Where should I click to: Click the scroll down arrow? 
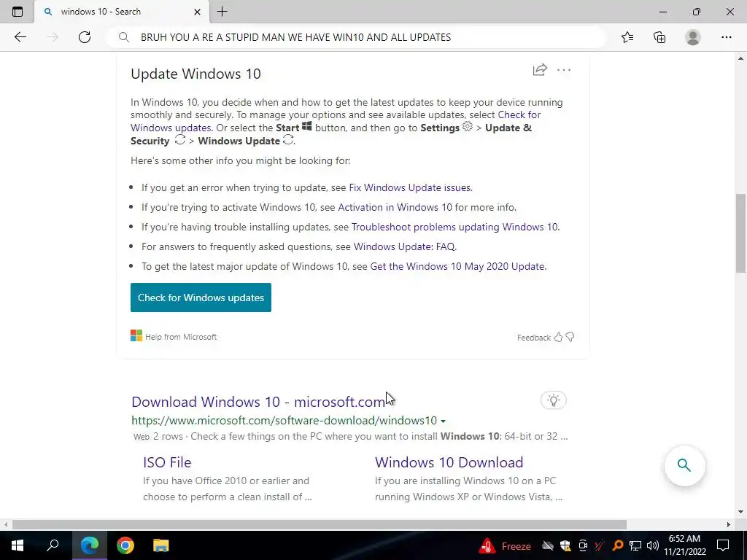click(740, 512)
